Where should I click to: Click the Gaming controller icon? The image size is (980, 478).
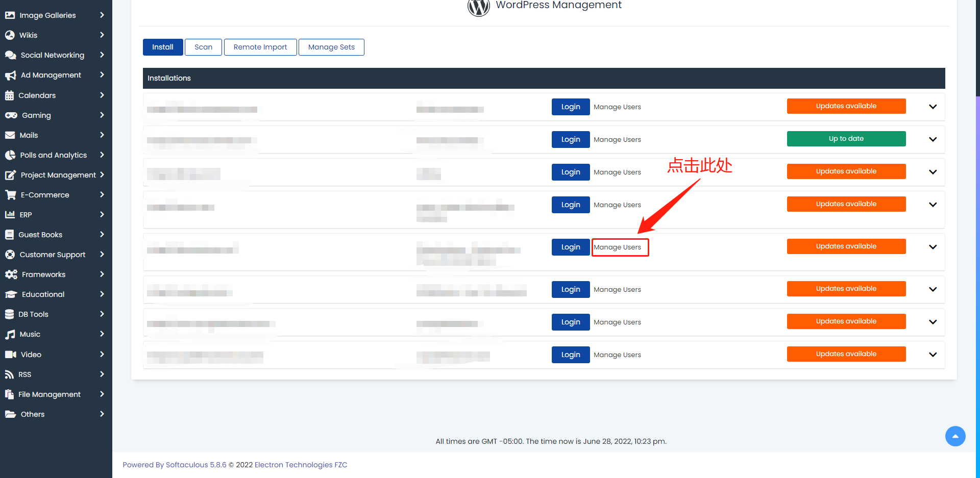coord(11,115)
